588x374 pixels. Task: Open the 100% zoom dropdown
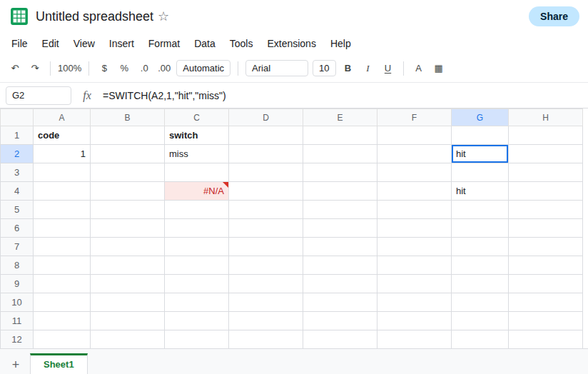coord(69,69)
